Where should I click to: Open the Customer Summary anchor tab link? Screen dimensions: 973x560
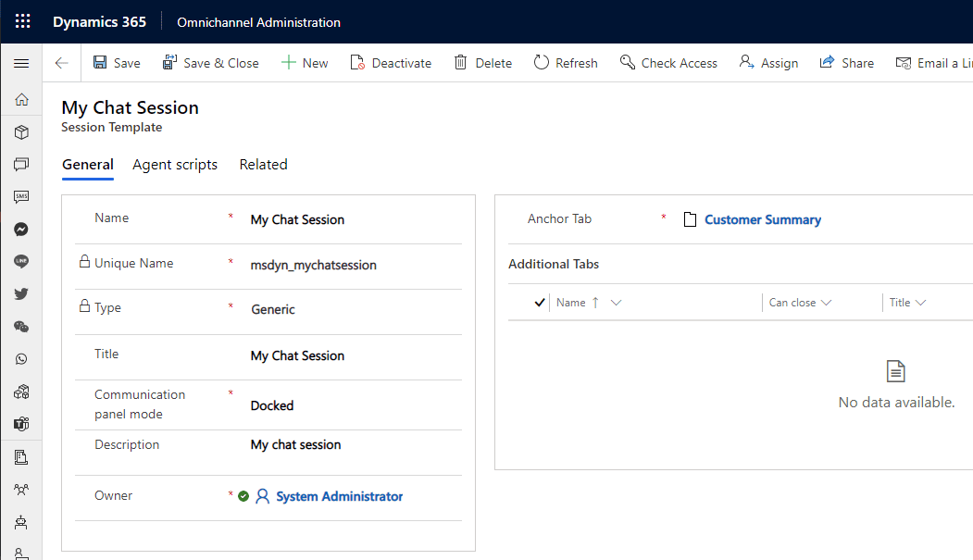763,219
